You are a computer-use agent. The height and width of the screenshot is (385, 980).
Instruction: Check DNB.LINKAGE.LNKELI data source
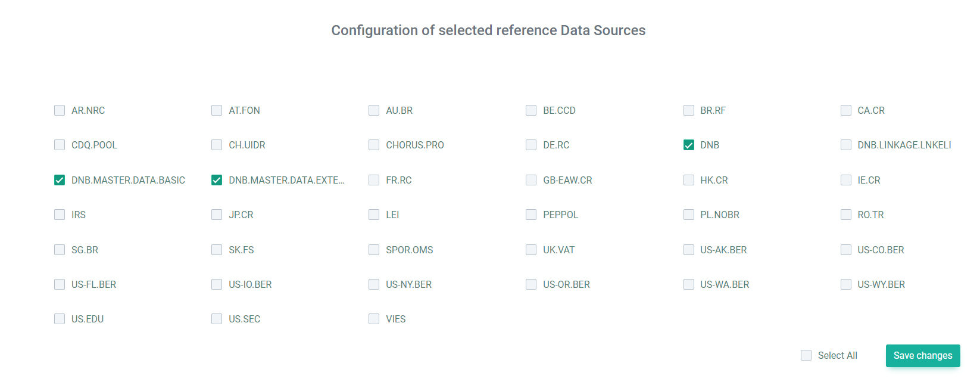click(x=846, y=145)
